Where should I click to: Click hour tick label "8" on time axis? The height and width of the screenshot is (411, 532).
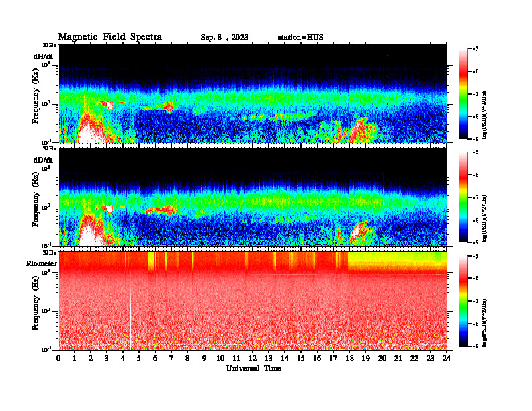pos(187,358)
